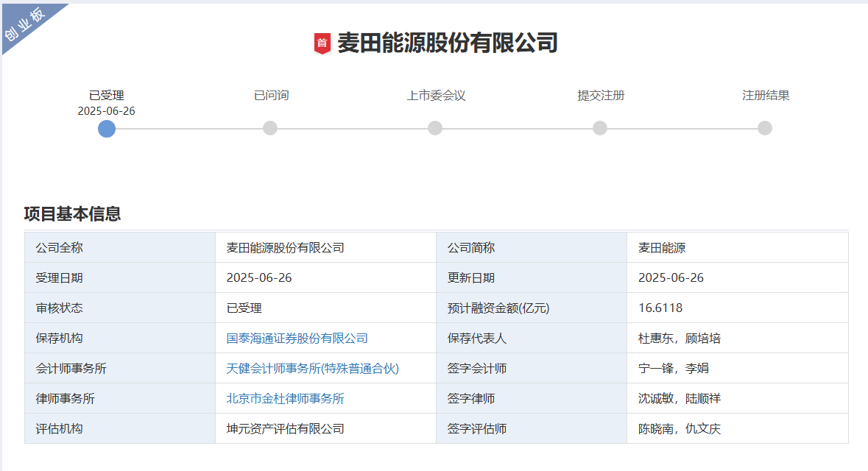
Task: Click the 16.6118 financing amount value
Action: pyautogui.click(x=660, y=308)
